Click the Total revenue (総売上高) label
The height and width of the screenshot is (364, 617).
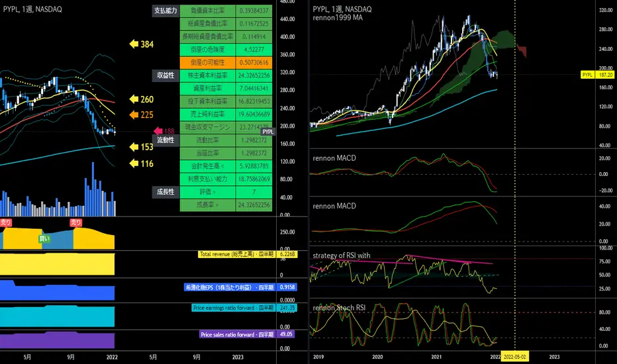pos(236,254)
